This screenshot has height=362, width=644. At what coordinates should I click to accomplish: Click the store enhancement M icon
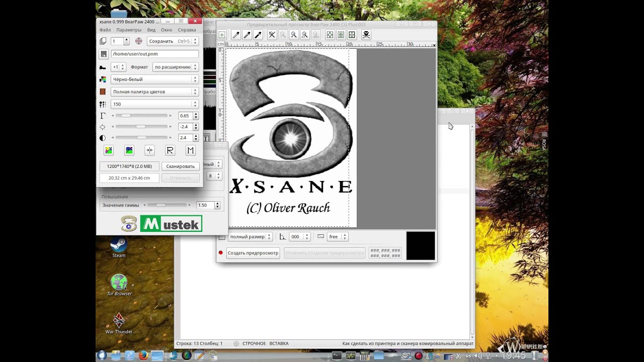pos(190,150)
